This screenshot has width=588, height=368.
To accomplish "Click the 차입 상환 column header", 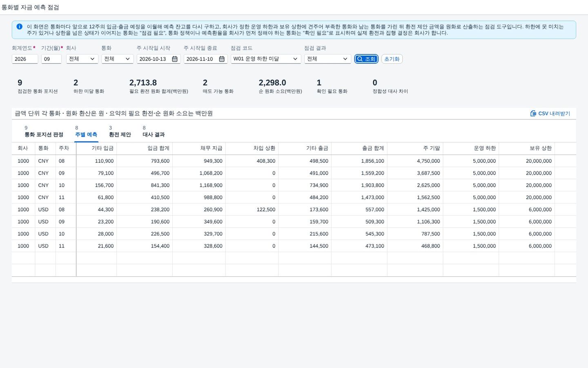I will click(252, 148).
